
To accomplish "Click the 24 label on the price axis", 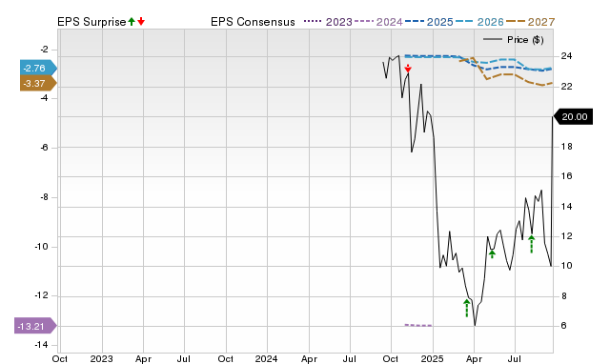I will coord(566,56).
